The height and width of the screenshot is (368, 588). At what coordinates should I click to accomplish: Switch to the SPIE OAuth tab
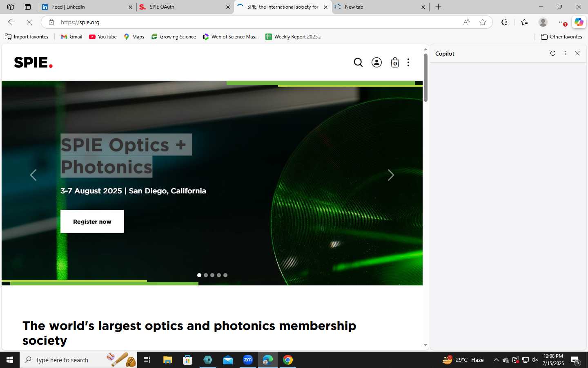(x=185, y=7)
